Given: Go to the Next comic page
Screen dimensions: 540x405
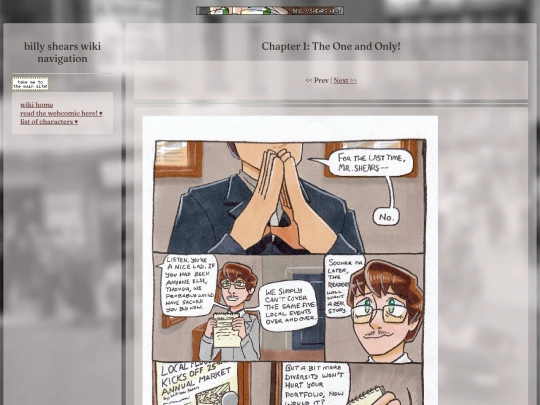Looking at the screenshot, I should point(345,80).
